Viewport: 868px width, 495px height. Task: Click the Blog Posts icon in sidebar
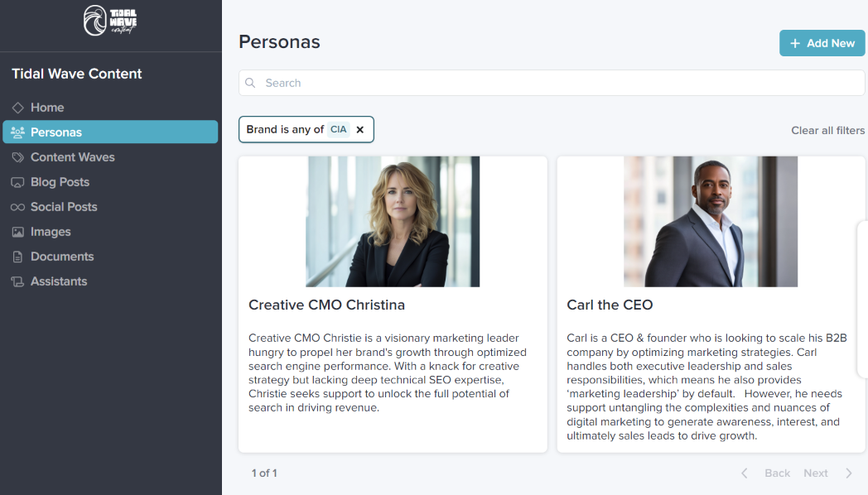click(17, 182)
